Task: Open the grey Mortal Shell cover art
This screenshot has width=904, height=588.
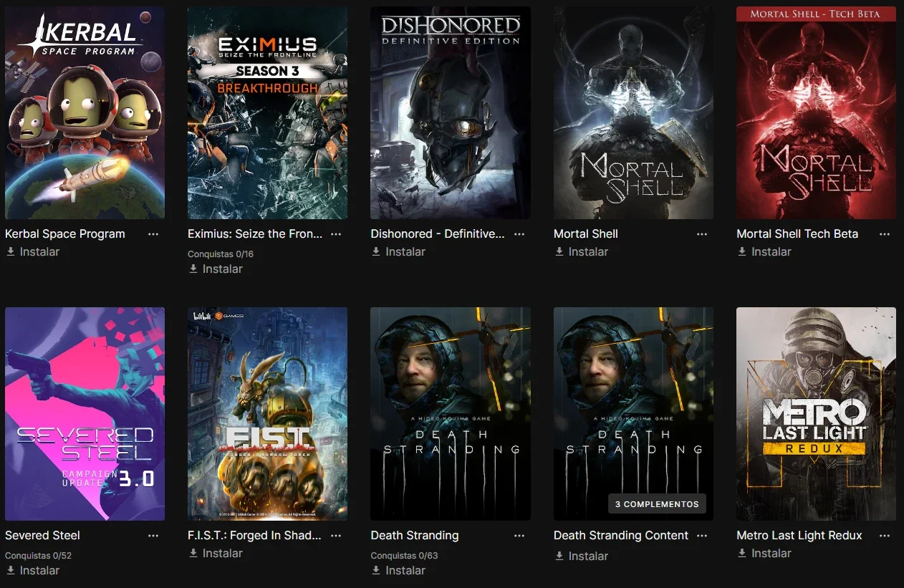Action: pyautogui.click(x=633, y=112)
